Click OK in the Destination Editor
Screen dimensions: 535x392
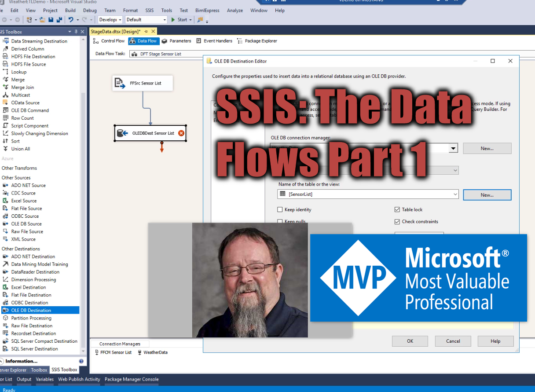[x=410, y=341]
